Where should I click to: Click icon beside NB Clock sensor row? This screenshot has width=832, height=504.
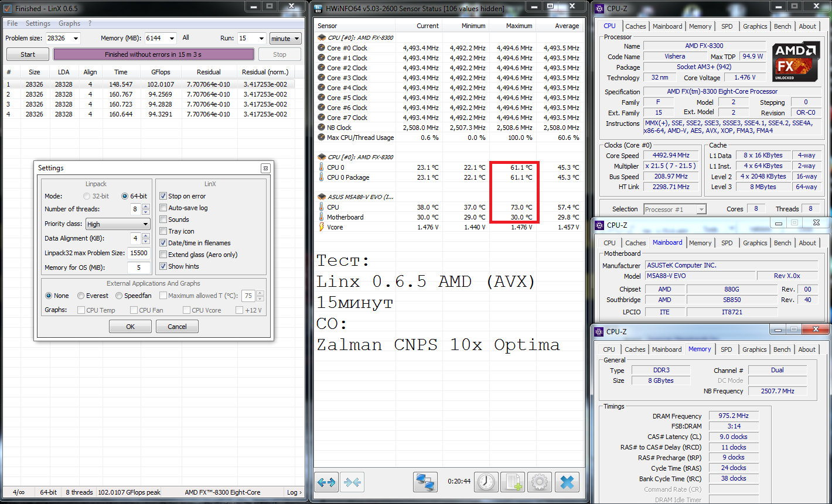click(x=321, y=128)
